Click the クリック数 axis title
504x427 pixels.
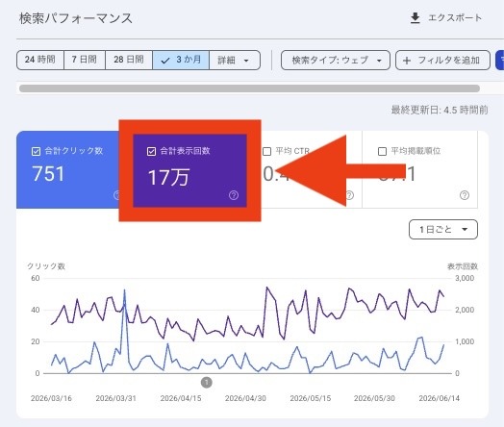coord(46,266)
